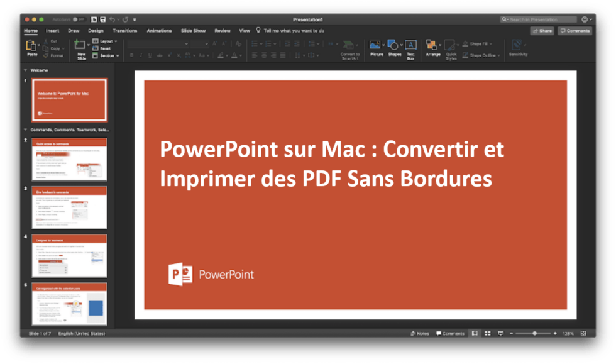Click the font color icon
This screenshot has height=364, width=616.
click(234, 55)
